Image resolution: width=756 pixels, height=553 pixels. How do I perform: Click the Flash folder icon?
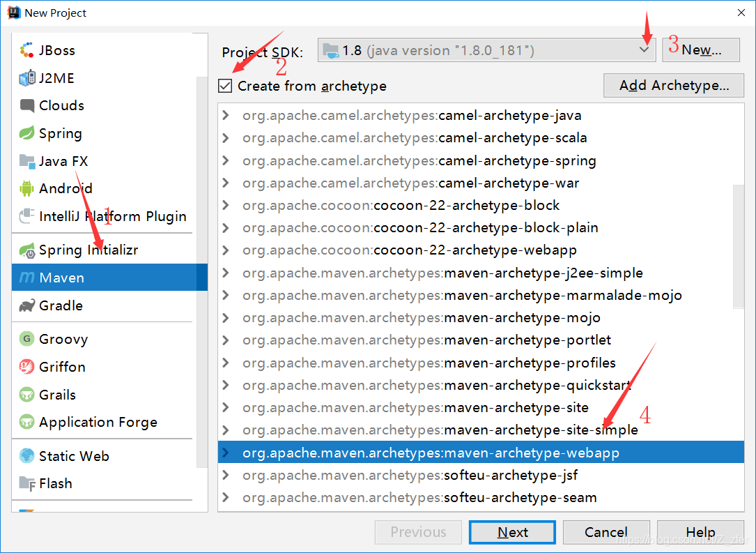27,483
